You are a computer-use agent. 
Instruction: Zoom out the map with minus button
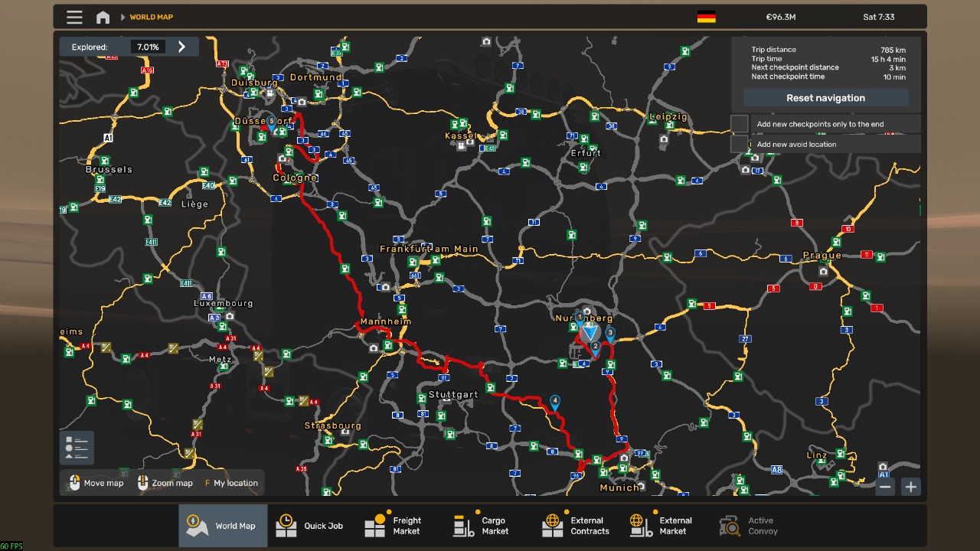coord(885,487)
